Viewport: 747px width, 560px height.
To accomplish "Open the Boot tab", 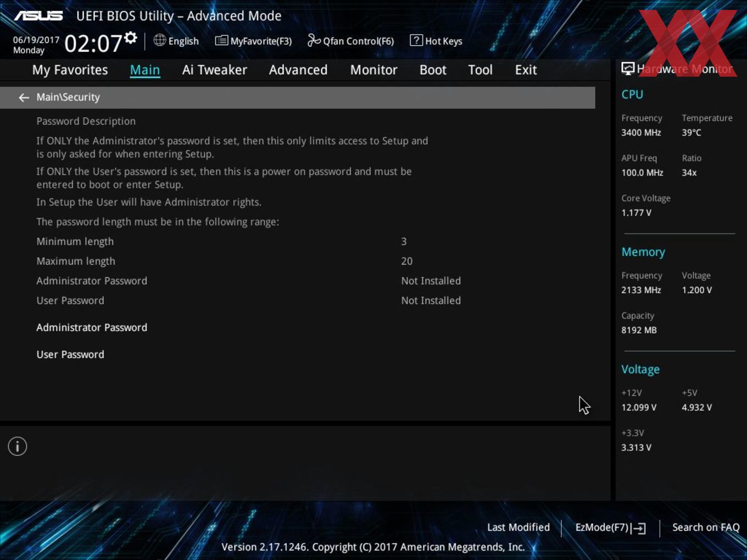I will click(433, 70).
